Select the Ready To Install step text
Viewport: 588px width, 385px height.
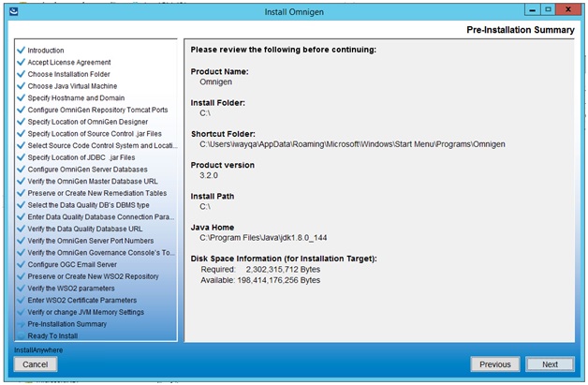[52, 336]
